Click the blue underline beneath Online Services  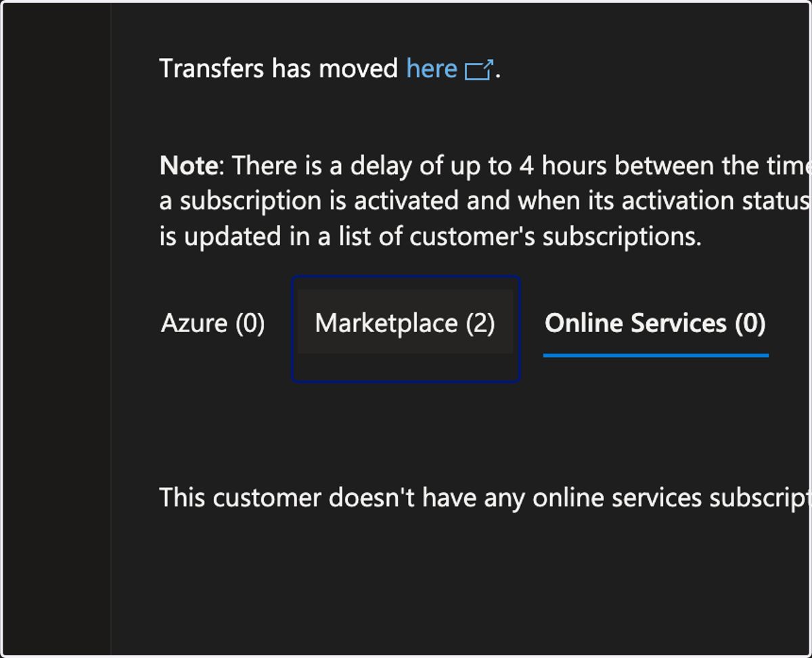[656, 354]
